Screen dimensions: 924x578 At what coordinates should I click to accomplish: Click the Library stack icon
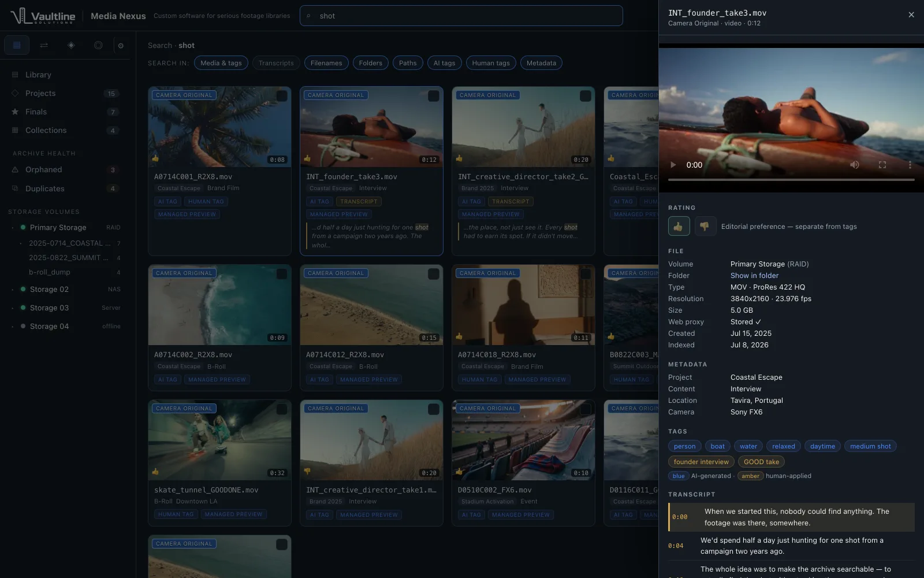(15, 75)
